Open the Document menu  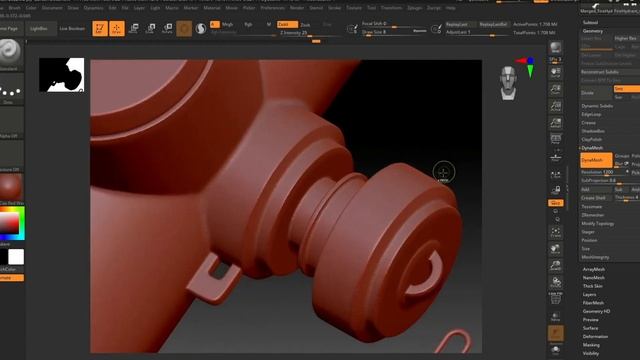(x=52, y=8)
